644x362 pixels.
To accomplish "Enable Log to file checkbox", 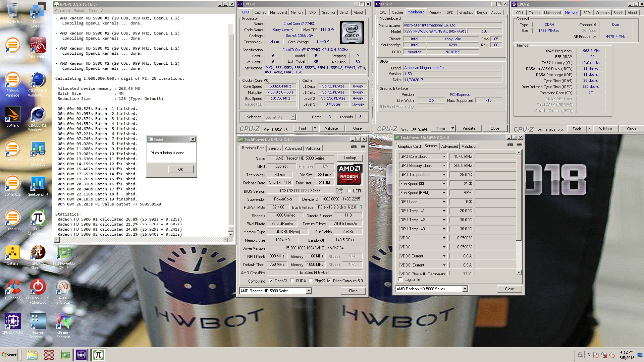I will point(401,280).
